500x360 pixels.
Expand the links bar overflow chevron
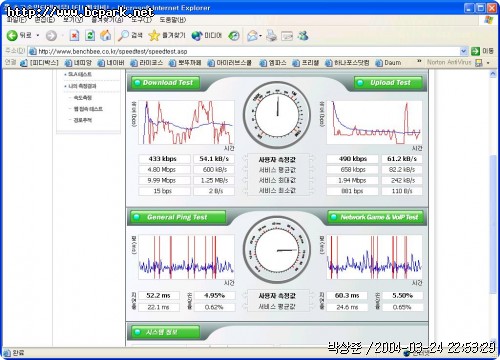[x=419, y=62]
